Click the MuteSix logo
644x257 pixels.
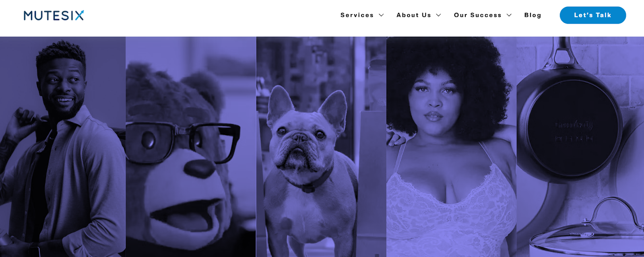pyautogui.click(x=54, y=15)
